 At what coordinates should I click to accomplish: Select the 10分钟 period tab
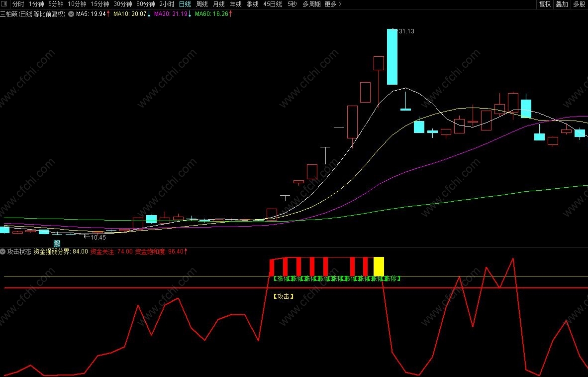77,4
